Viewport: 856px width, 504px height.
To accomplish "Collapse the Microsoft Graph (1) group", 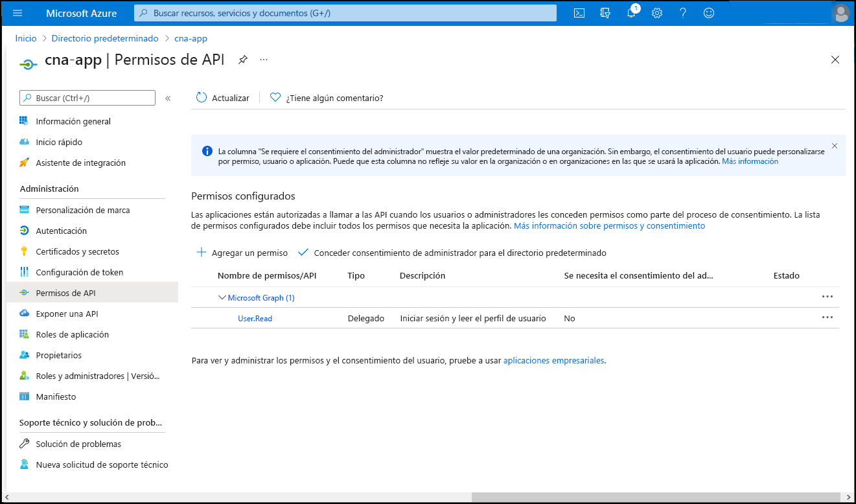I will pos(222,298).
